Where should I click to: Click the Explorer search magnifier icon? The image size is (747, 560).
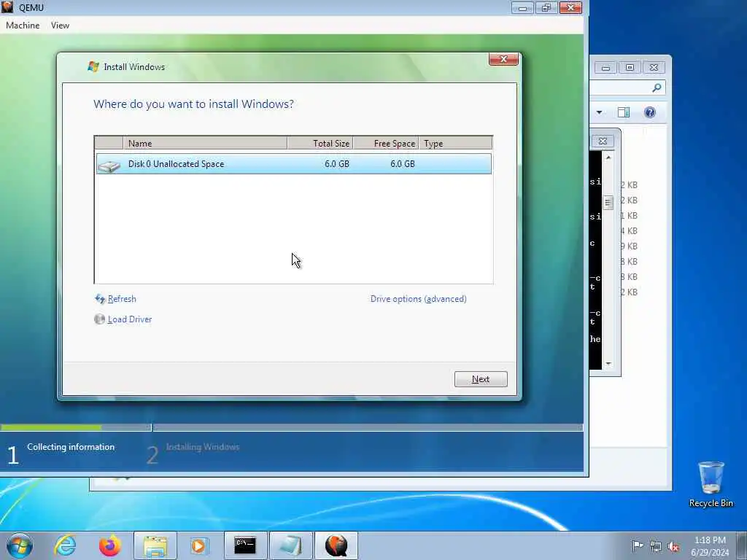coord(657,87)
